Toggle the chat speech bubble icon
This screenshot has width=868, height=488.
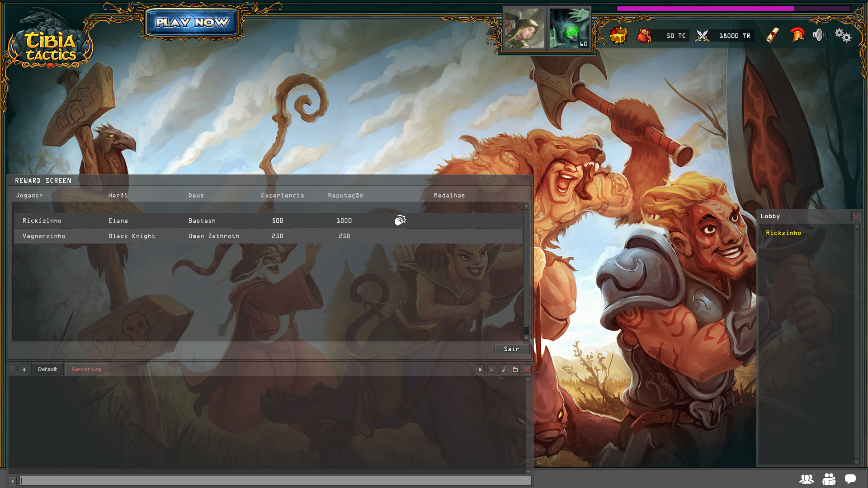[x=850, y=479]
